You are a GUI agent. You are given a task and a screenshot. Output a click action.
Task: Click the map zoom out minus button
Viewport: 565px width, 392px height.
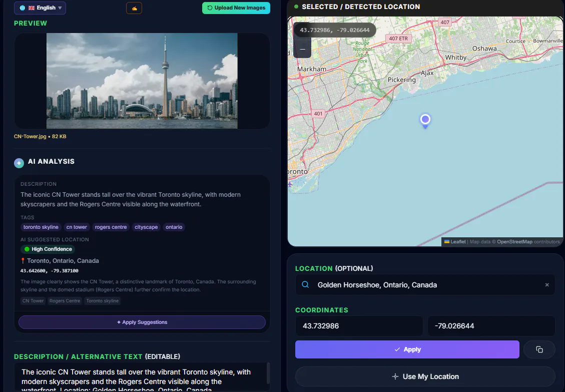302,49
